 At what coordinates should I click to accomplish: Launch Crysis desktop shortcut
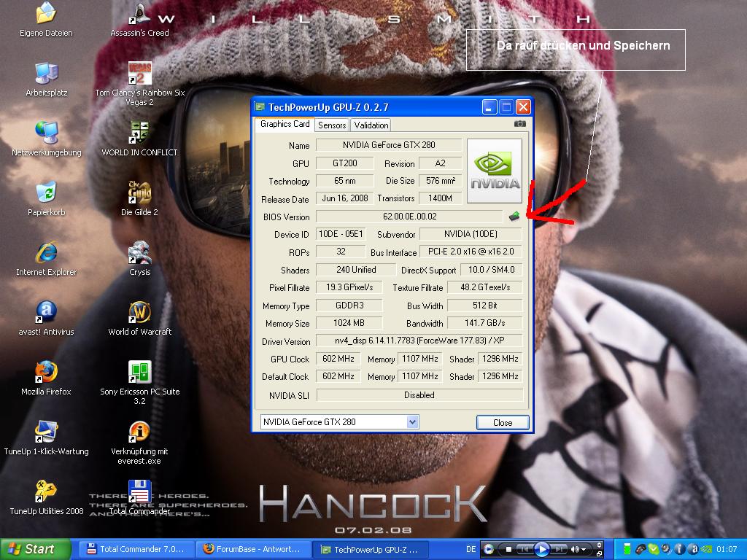click(139, 258)
